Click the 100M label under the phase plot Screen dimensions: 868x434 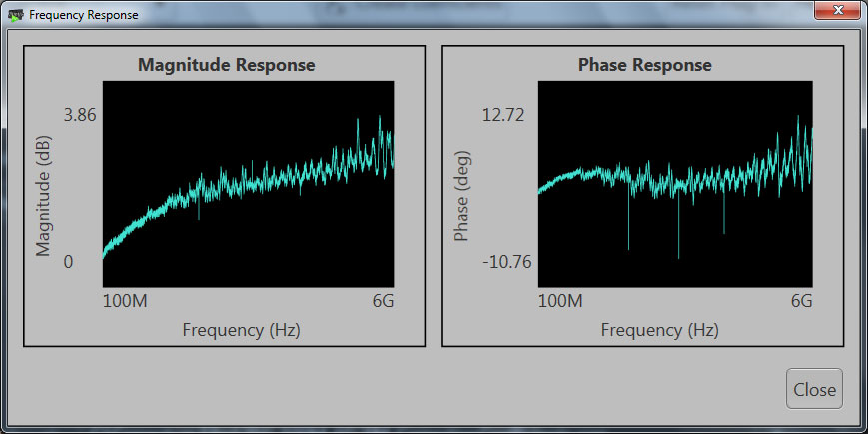[x=562, y=300]
